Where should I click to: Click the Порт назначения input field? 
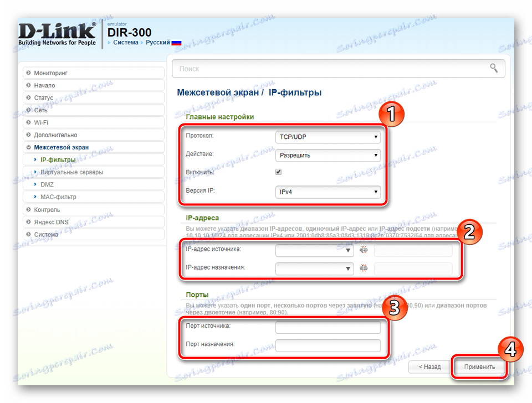pyautogui.click(x=328, y=346)
